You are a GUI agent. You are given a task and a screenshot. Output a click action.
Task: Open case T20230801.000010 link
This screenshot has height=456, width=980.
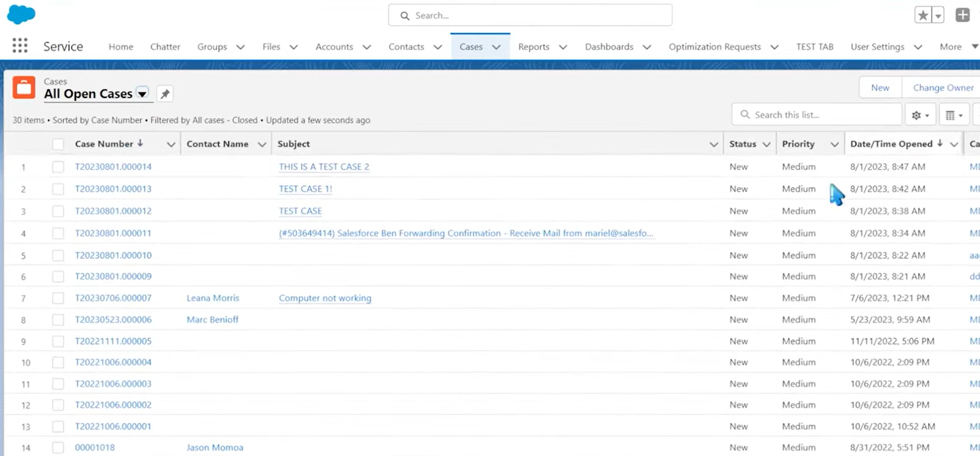tap(113, 255)
